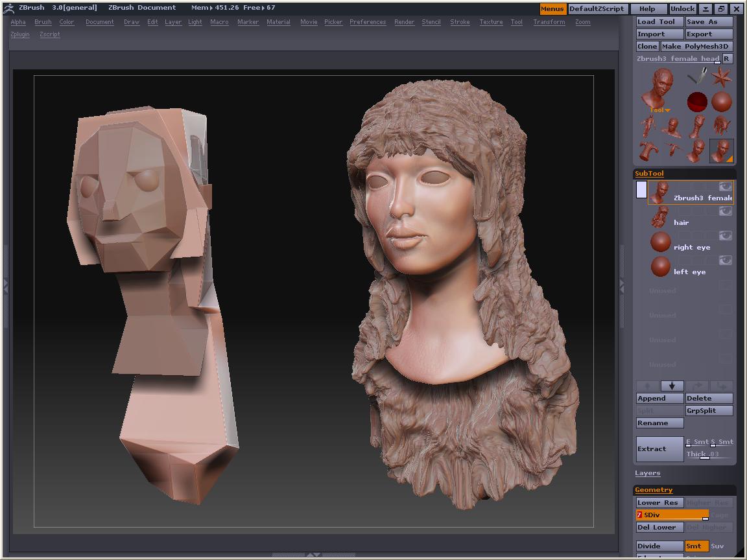Adjust the orange SDiv slider
Viewport: 747px width, 560px height.
tap(672, 515)
